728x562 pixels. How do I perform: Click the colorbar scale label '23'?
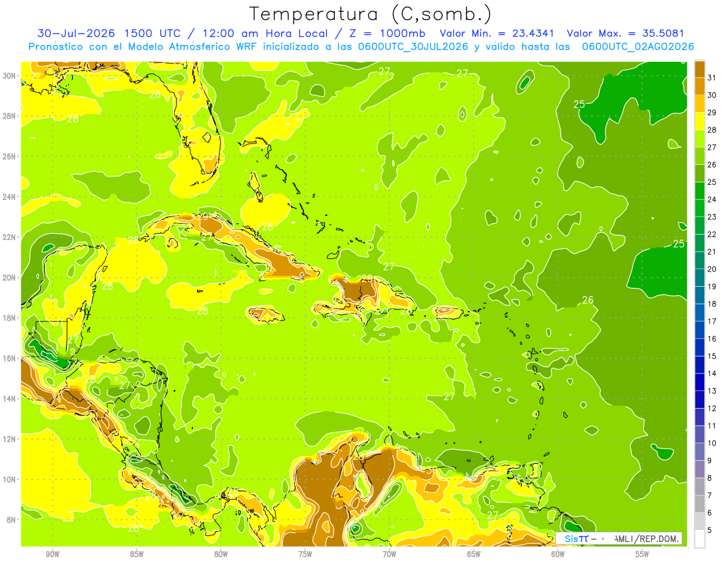(712, 217)
